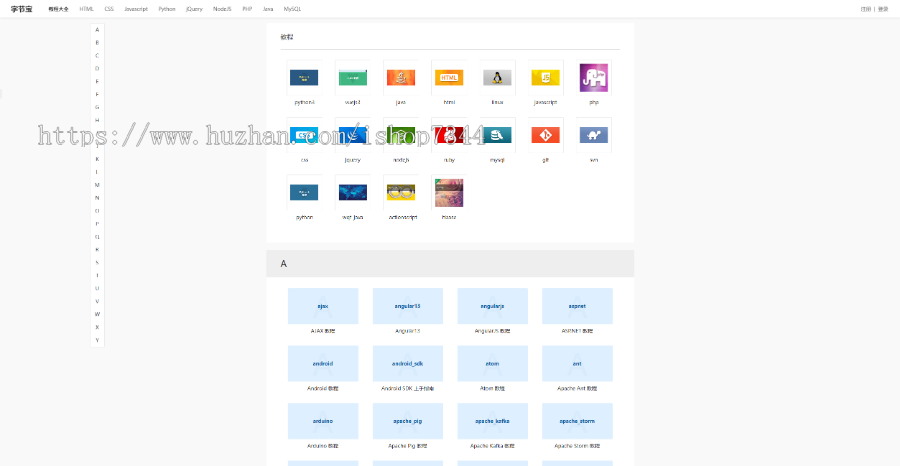This screenshot has height=466, width=900.
Task: Go to jQuery in the top navigation
Action: point(194,9)
